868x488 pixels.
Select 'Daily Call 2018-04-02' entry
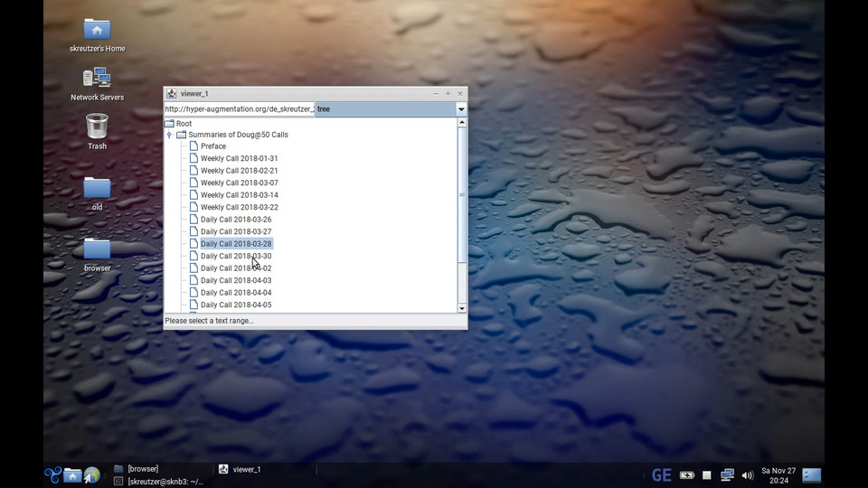[236, 267]
